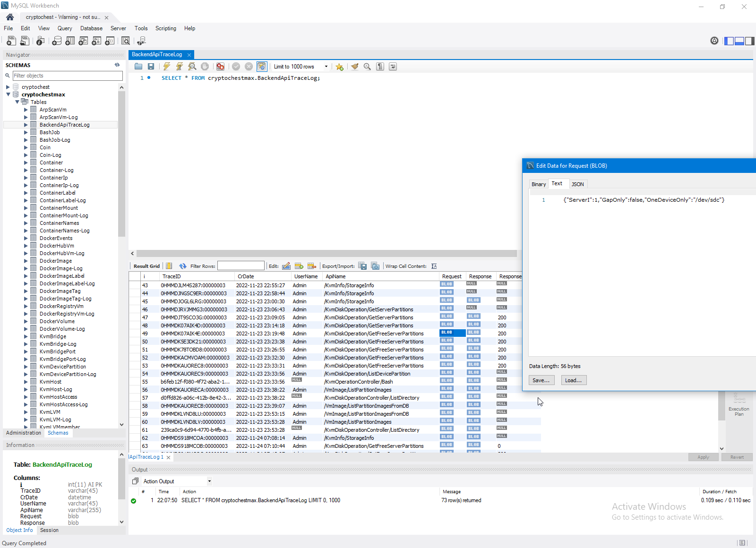Delete selected rows icon in result grid
Screen dimensions: 756x548
coord(312,266)
